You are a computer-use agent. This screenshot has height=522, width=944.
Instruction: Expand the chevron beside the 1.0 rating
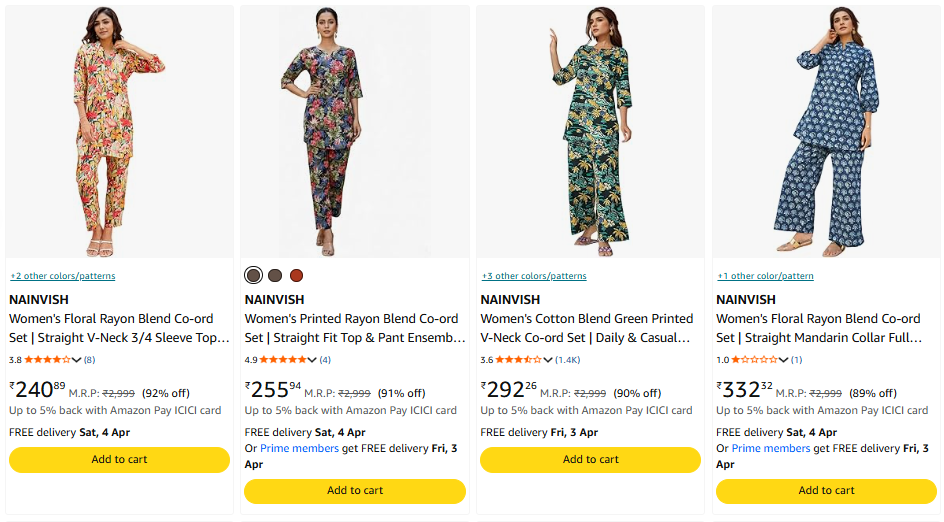pos(784,360)
